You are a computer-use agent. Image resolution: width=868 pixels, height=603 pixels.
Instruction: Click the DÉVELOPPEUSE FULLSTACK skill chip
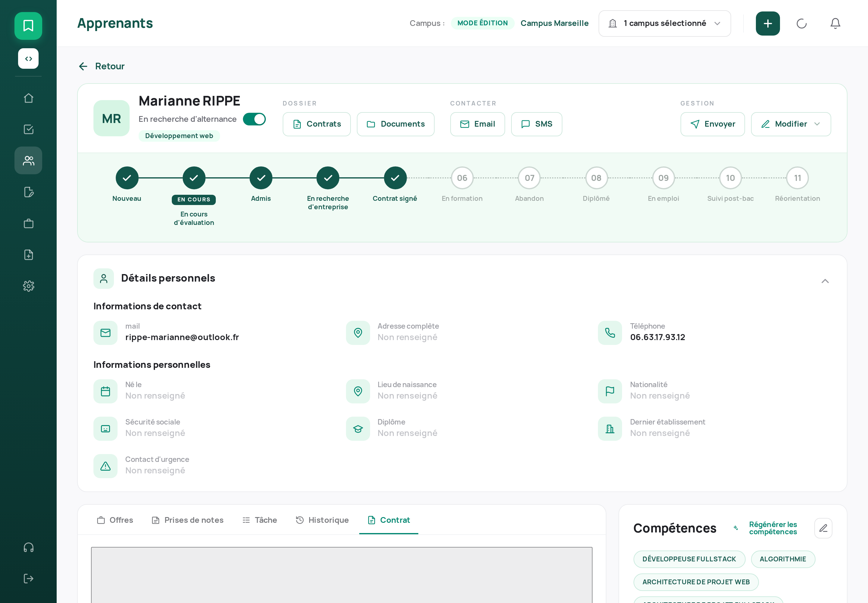coord(689,559)
